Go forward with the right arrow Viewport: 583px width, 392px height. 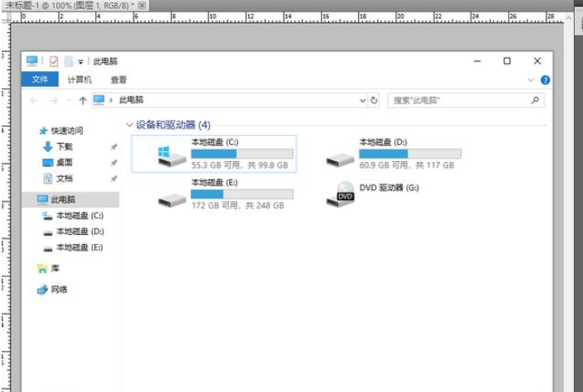click(54, 100)
